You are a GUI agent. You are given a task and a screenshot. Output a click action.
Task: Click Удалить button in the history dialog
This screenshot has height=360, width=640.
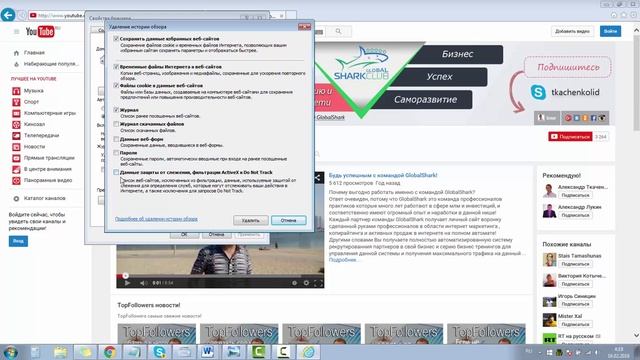[x=251, y=220]
